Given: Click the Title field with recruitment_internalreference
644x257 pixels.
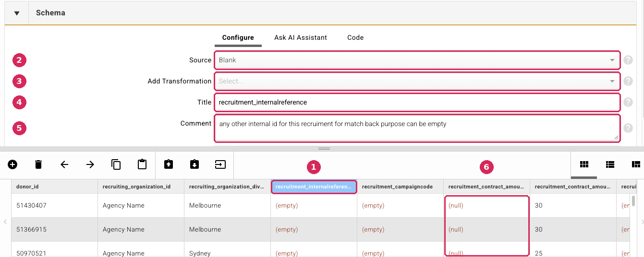Looking at the screenshot, I should (417, 102).
